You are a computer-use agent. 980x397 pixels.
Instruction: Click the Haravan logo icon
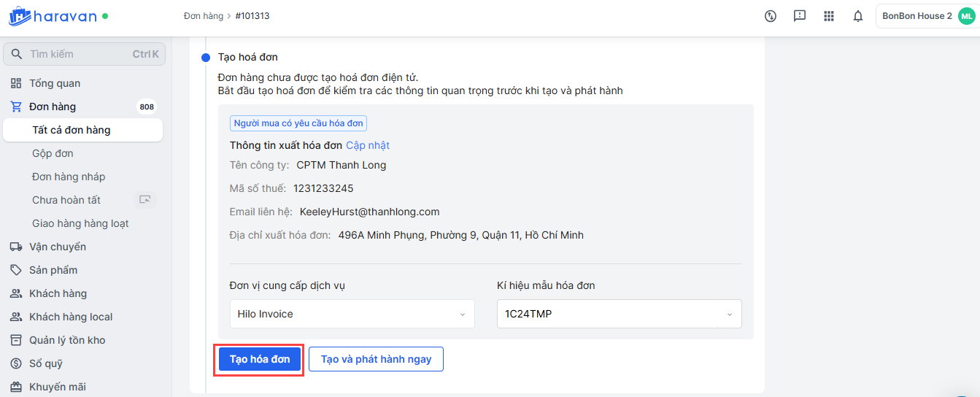20,15
